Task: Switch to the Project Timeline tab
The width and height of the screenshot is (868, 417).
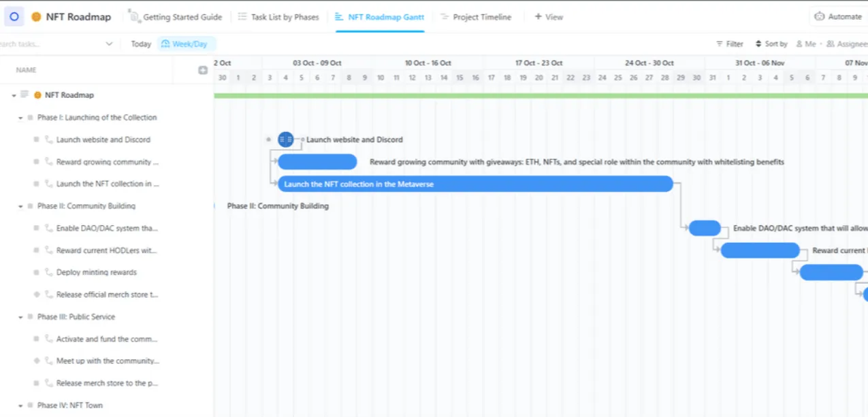Action: coord(476,17)
